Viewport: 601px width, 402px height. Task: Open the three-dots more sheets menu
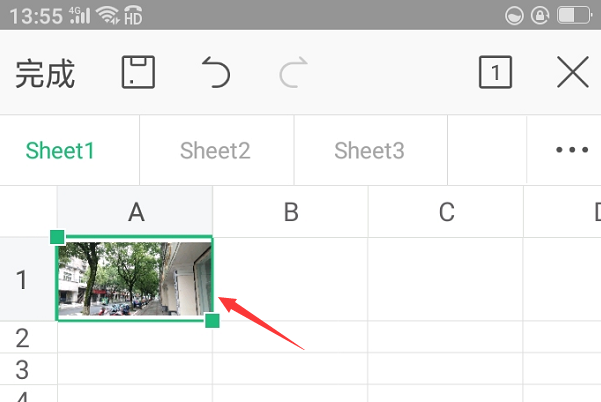pyautogui.click(x=572, y=150)
